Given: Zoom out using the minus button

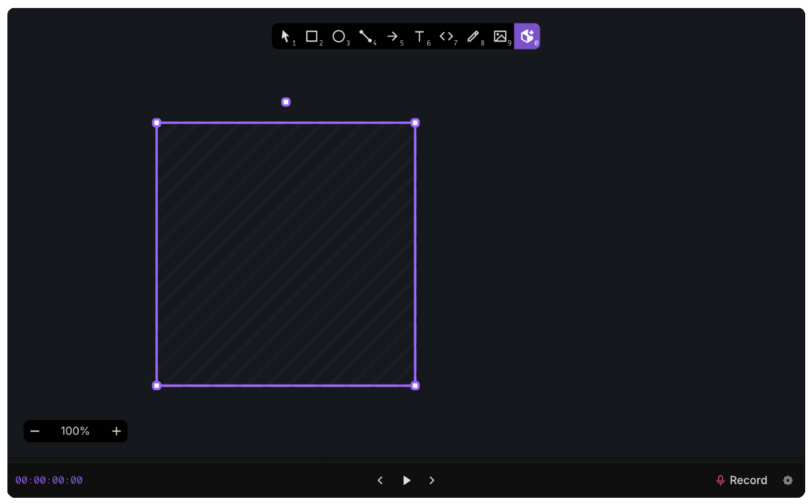Looking at the screenshot, I should pyautogui.click(x=35, y=431).
